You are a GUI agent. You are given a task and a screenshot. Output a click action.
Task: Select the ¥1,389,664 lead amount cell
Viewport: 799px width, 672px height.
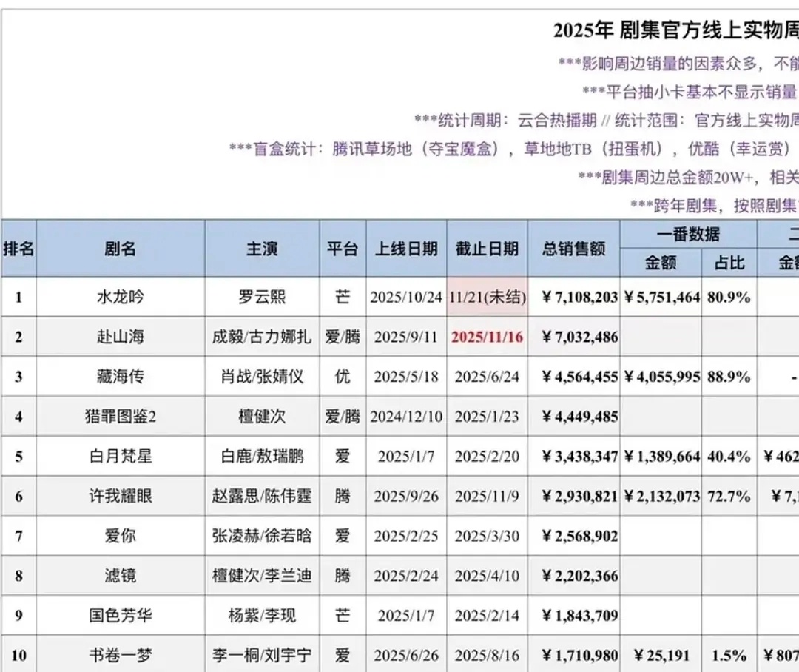click(x=661, y=456)
